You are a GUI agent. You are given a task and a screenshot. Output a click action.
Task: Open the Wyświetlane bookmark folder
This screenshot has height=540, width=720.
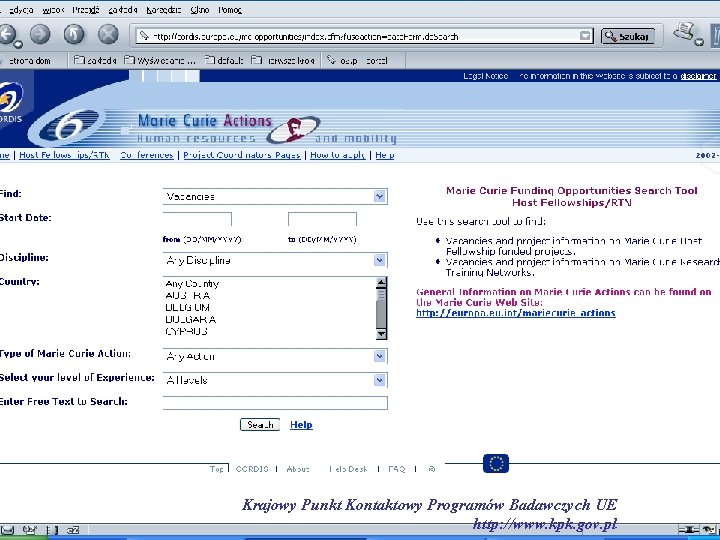pyautogui.click(x=161, y=60)
